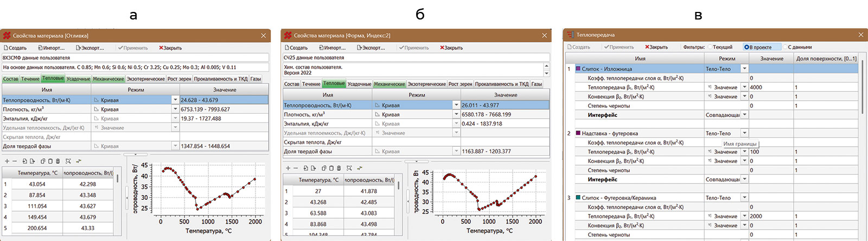
Task: Close Форма material properties via Закрыть
Action: (451, 48)
